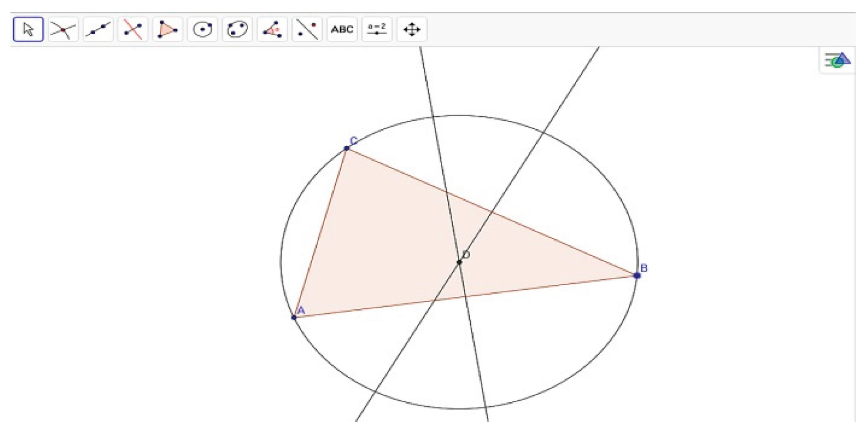Select the Move arrow tool
The width and height of the screenshot is (868, 438).
point(28,30)
